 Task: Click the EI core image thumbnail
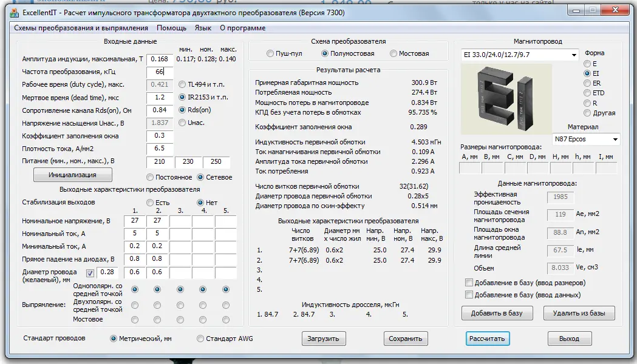505,98
